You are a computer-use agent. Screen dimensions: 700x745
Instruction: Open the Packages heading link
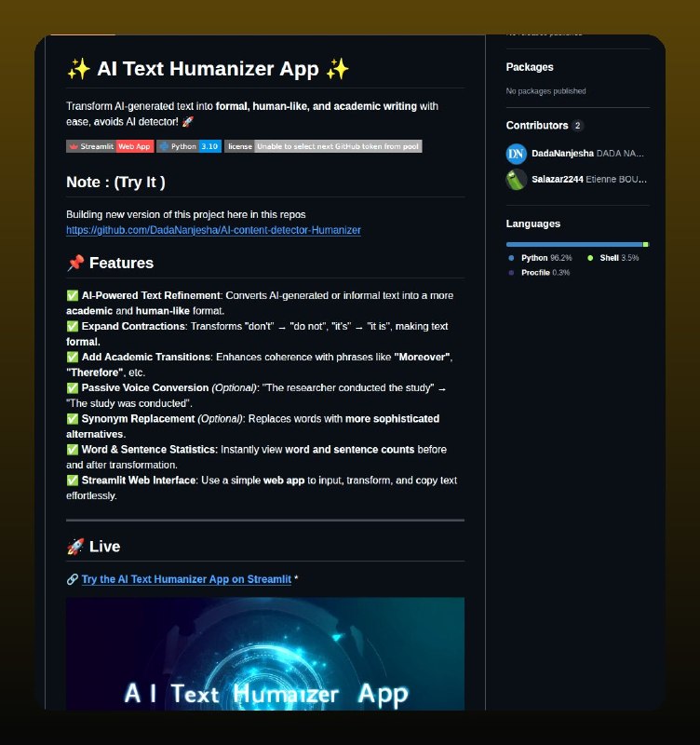tap(530, 67)
